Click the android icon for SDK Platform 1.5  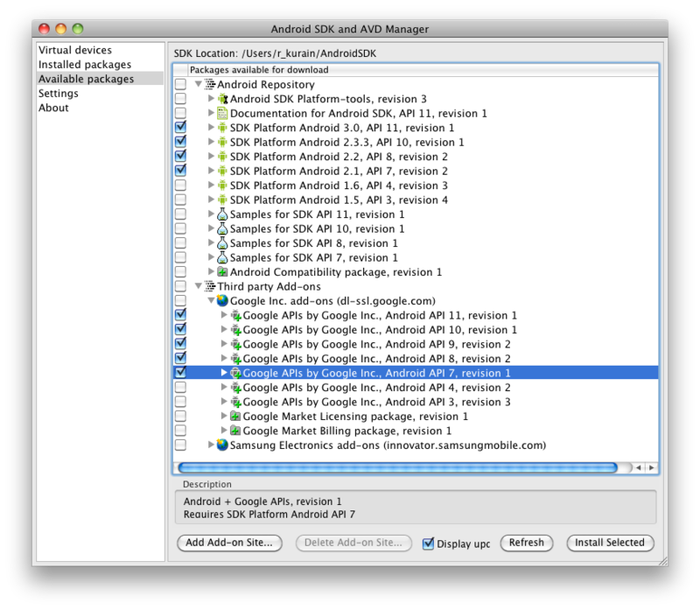point(222,200)
